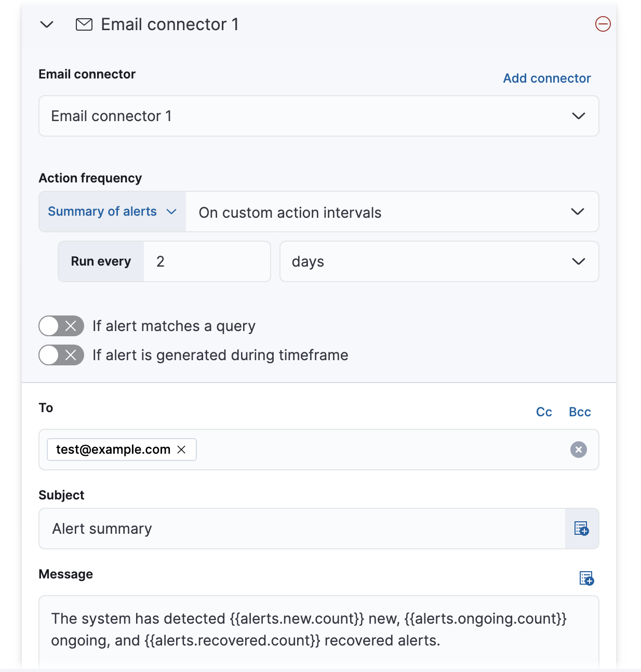Show the Cc field
641x672 pixels.
(x=544, y=412)
